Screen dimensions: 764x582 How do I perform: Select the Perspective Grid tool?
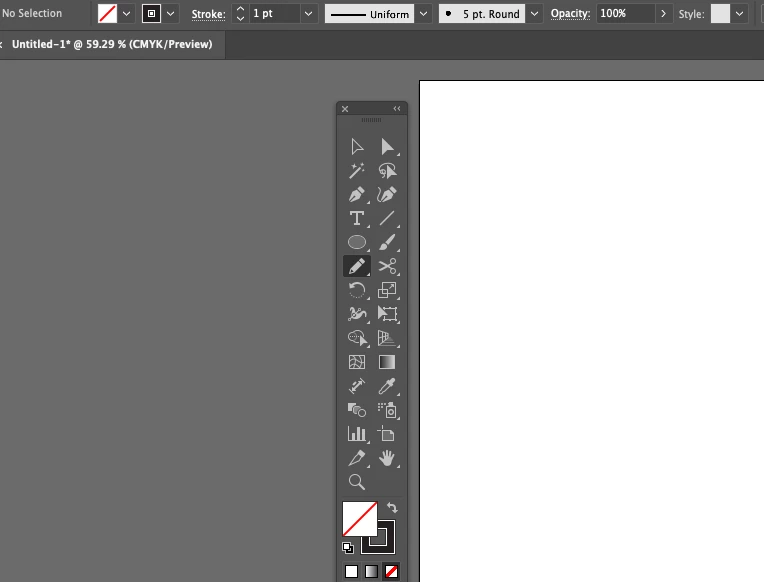387,338
